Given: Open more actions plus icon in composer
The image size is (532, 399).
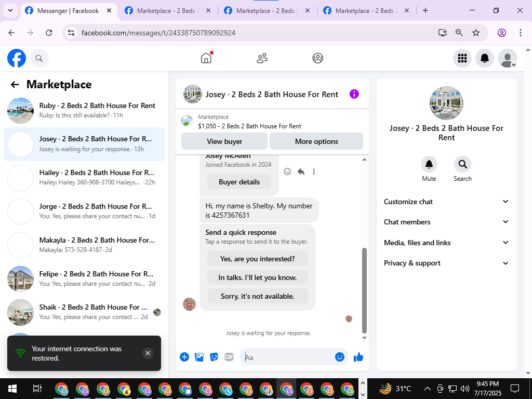Looking at the screenshot, I should pyautogui.click(x=184, y=357).
